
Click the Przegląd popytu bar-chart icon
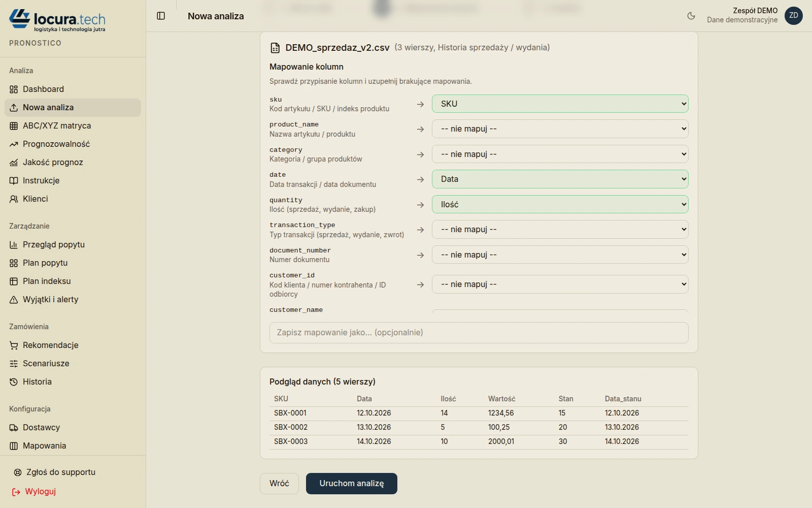(14, 245)
